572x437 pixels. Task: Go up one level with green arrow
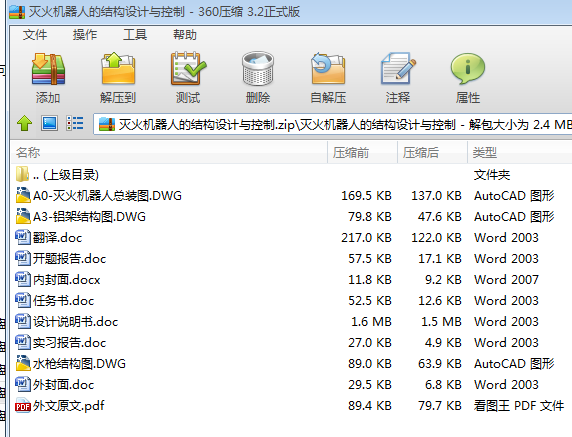pyautogui.click(x=24, y=123)
